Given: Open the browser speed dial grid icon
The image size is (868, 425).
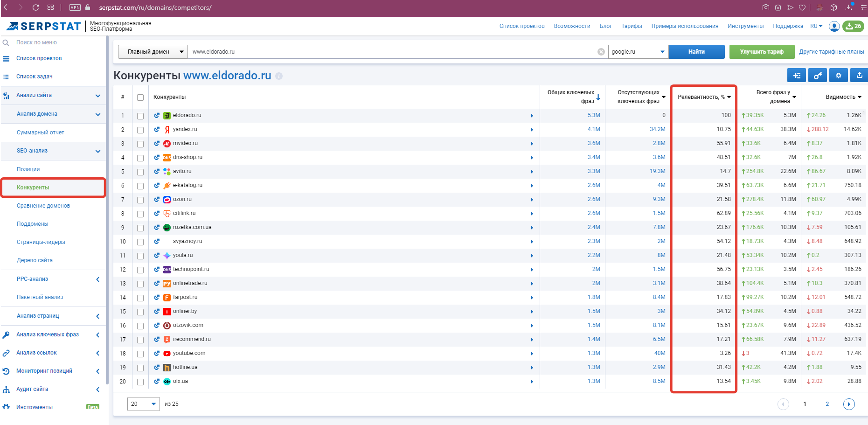Looking at the screenshot, I should [x=50, y=7].
